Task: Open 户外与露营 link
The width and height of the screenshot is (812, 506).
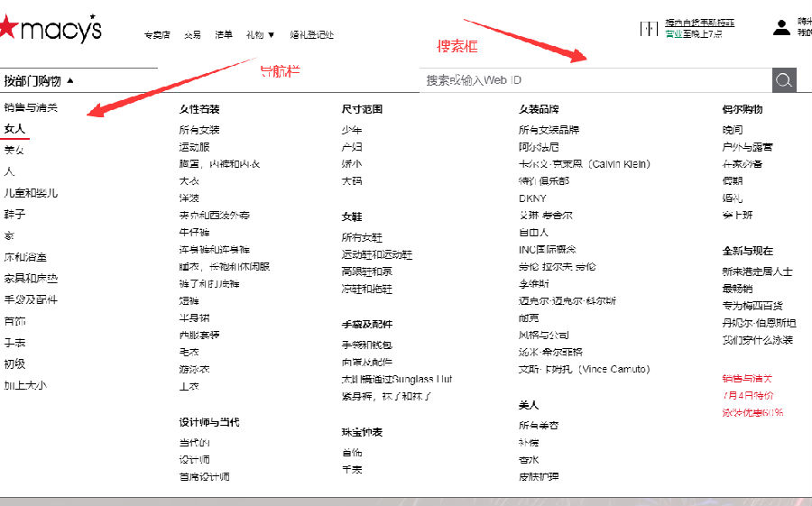Action: pos(747,147)
